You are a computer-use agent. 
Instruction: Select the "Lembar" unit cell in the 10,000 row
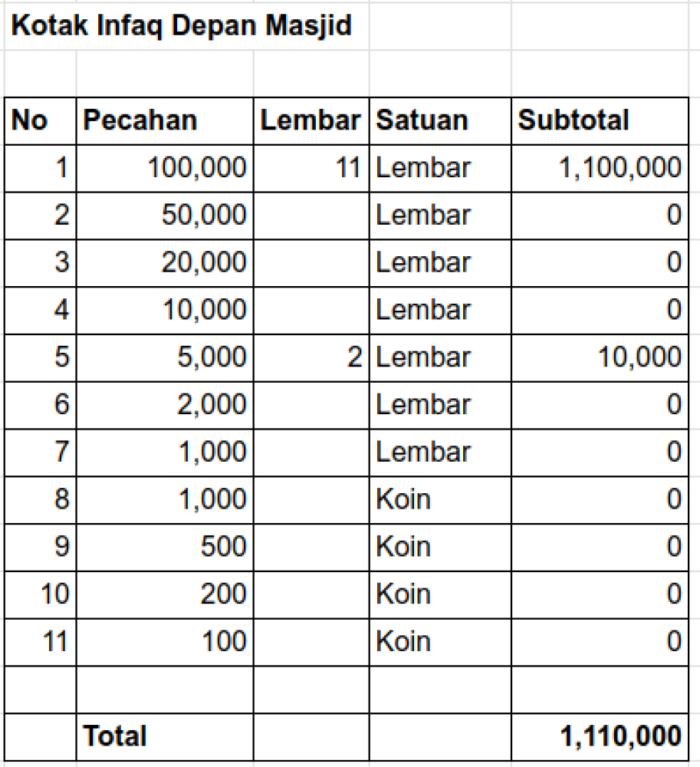pyautogui.click(x=439, y=310)
